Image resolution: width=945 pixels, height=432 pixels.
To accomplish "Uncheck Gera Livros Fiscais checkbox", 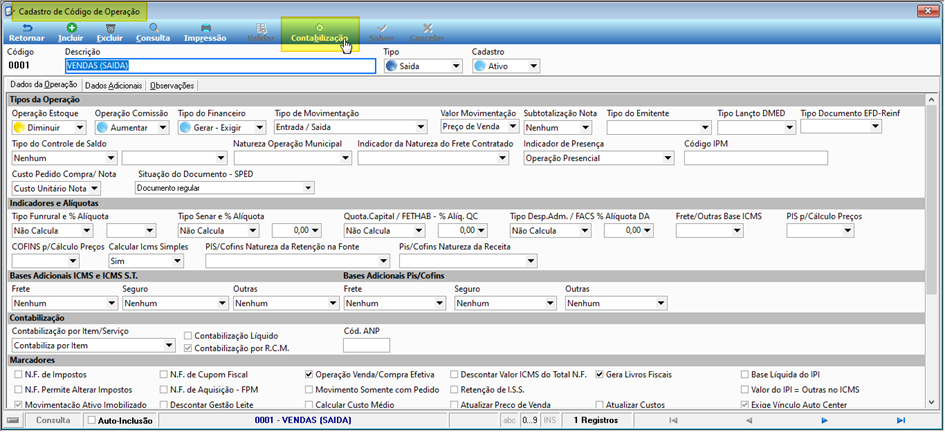I will (600, 374).
